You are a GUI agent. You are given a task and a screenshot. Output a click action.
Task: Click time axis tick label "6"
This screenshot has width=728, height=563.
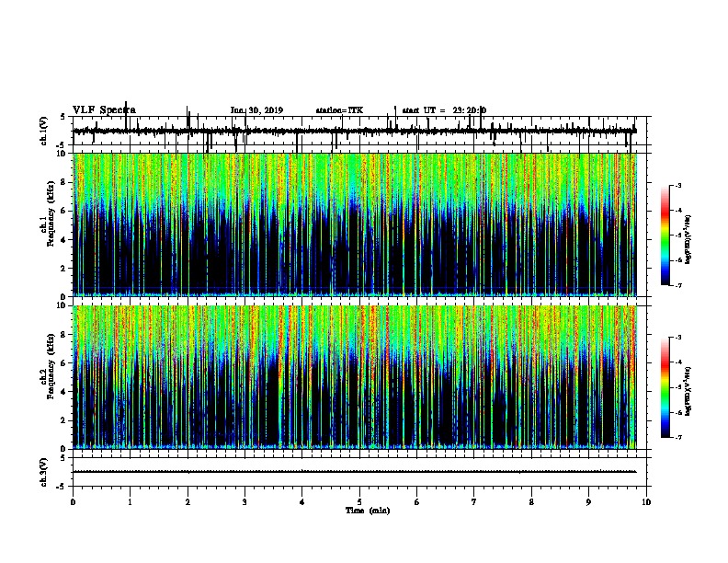pos(417,502)
